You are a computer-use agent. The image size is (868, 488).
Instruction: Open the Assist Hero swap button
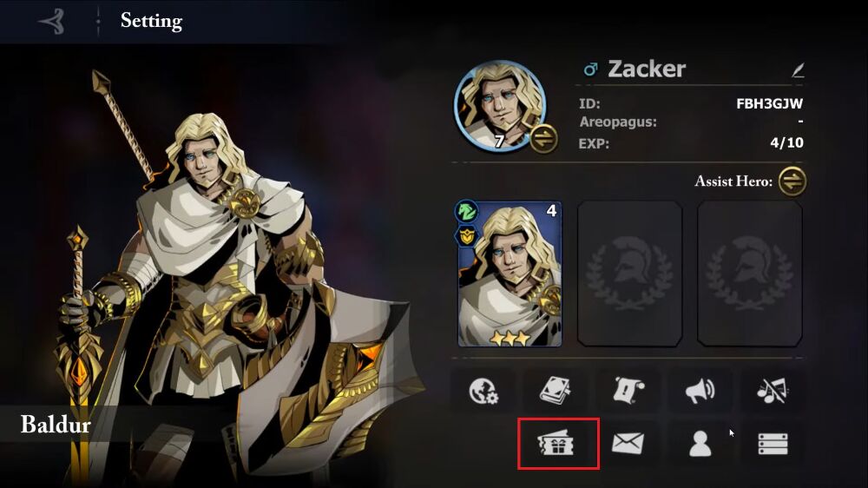pos(792,181)
